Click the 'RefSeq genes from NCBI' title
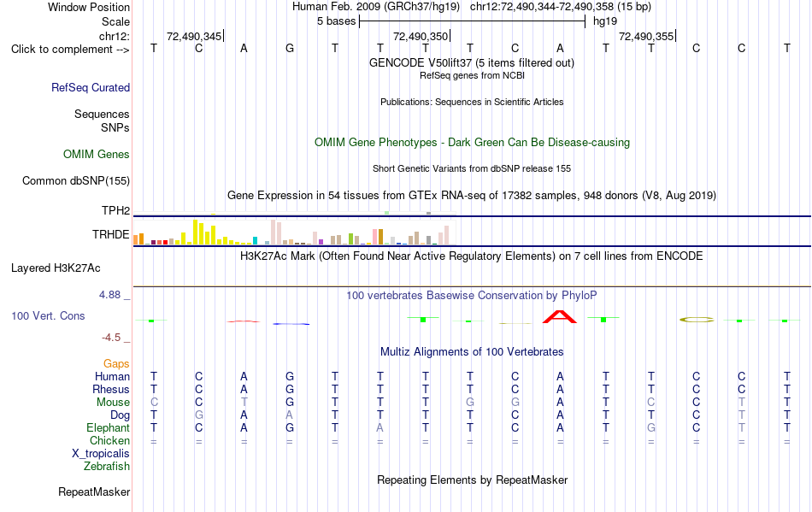This screenshot has width=812, height=512. [x=473, y=75]
